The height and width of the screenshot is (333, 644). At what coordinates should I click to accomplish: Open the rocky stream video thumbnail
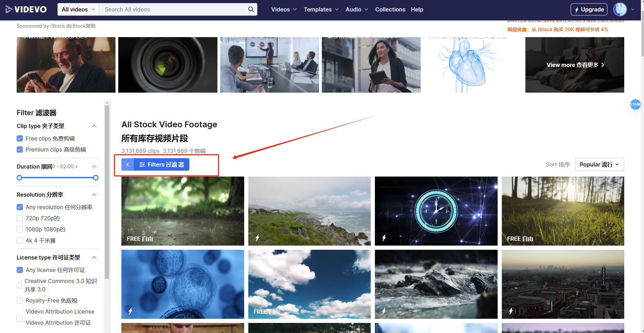pyautogui.click(x=436, y=284)
